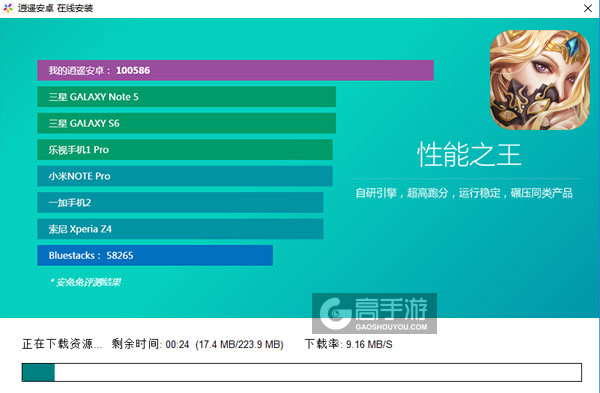Click the 正在下载资源 status text
600x393 pixels.
click(x=62, y=344)
